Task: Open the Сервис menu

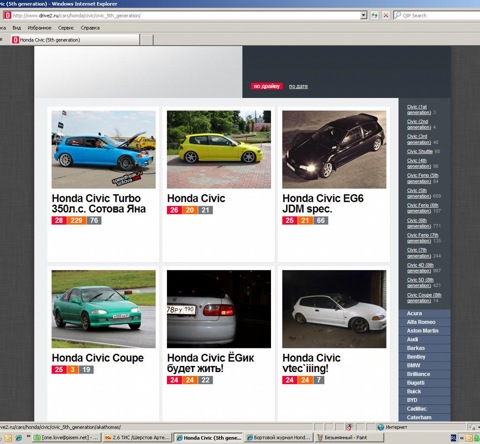Action: [x=66, y=28]
